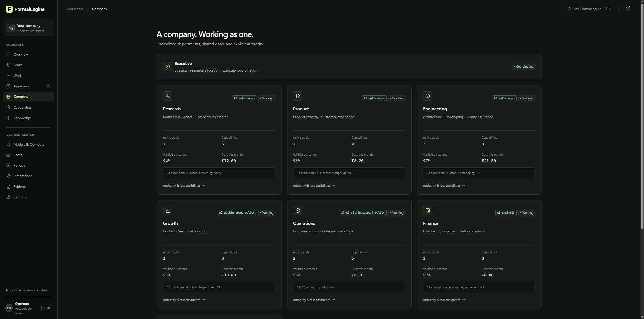Click the Engineering code brackets icon
This screenshot has width=644, height=319.
pyautogui.click(x=428, y=96)
